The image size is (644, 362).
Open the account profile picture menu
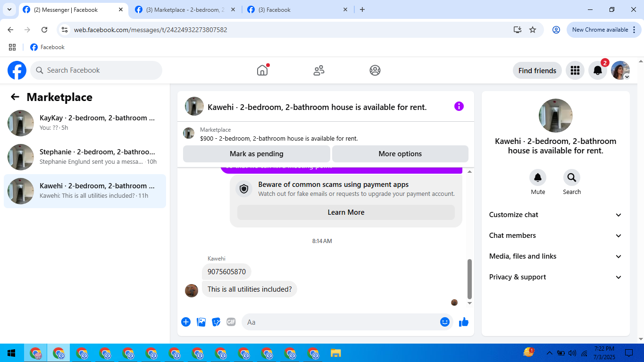pos(620,70)
